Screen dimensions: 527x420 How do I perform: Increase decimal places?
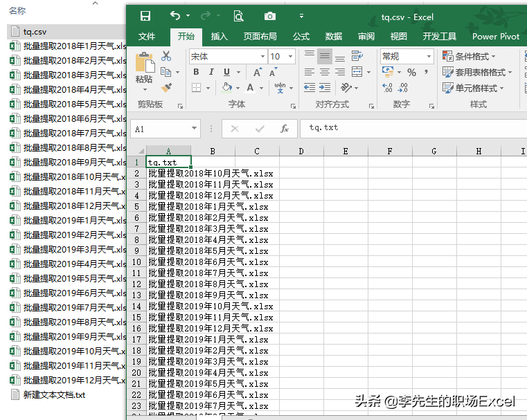388,88
